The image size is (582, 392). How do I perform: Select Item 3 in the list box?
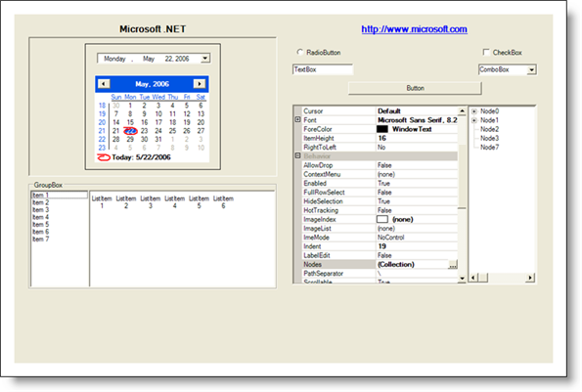[x=59, y=210]
